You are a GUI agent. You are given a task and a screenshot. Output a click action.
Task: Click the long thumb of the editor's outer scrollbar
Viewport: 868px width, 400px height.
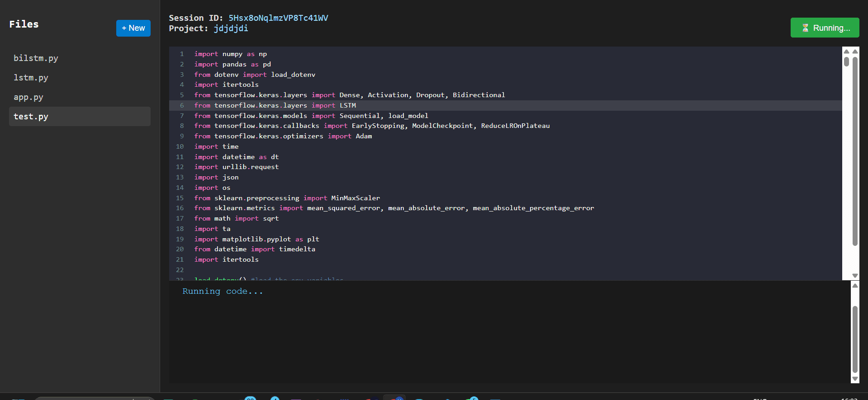click(x=855, y=151)
